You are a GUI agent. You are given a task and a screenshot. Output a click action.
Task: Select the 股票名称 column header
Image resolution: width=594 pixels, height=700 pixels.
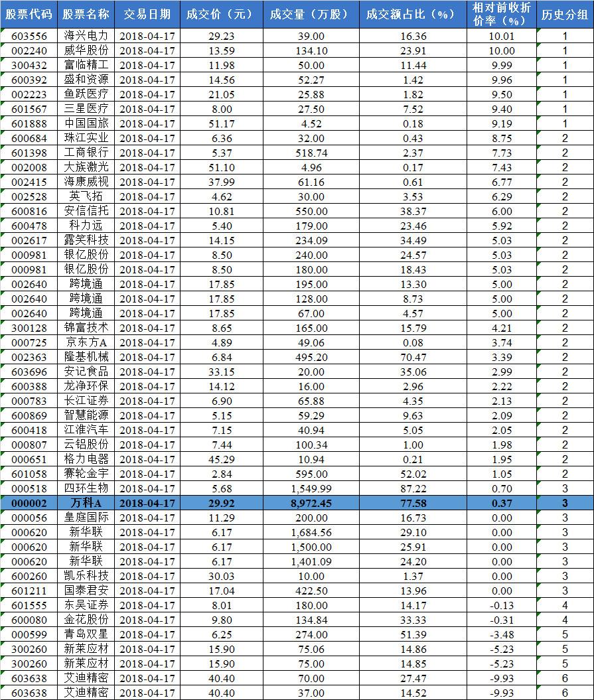pos(86,14)
